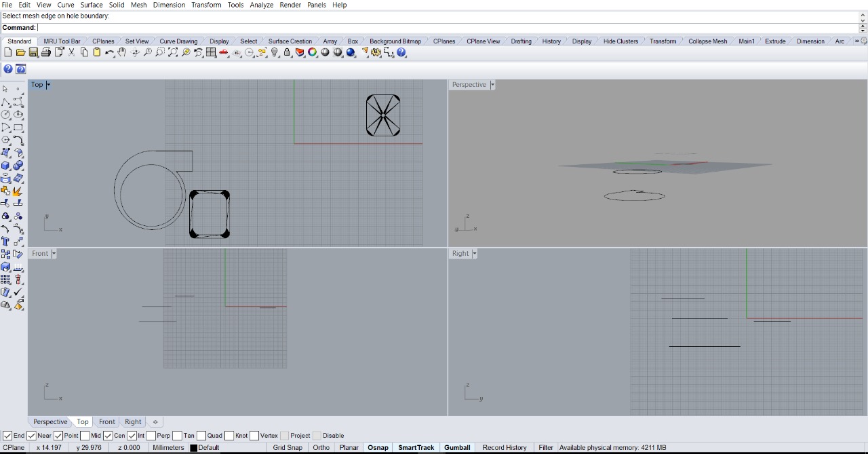Click in the Command input field

coord(448,28)
